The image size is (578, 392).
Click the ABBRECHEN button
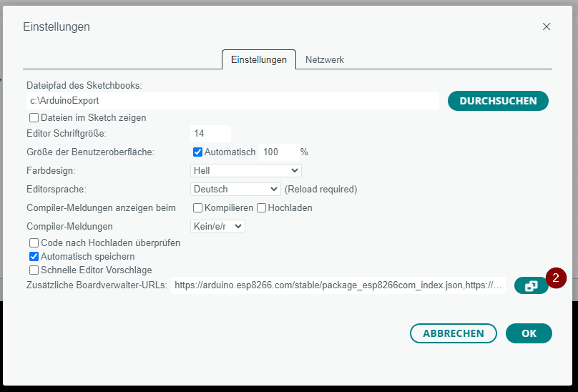[453, 333]
